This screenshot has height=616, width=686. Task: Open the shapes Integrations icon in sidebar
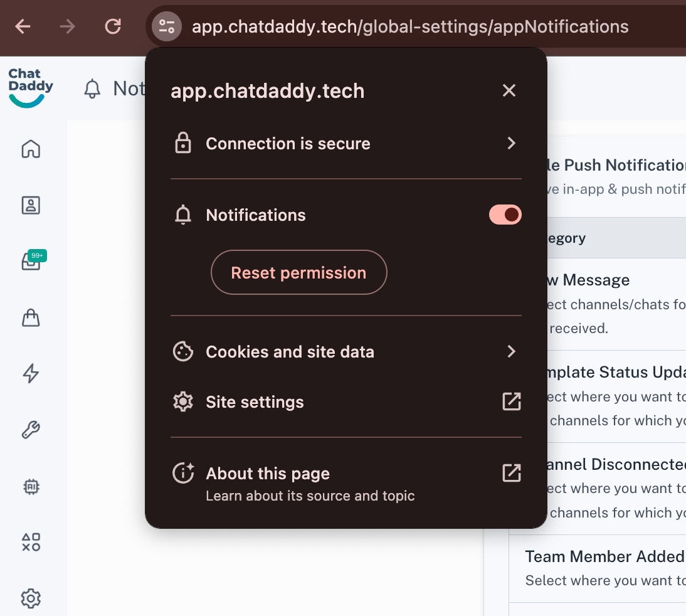click(31, 542)
